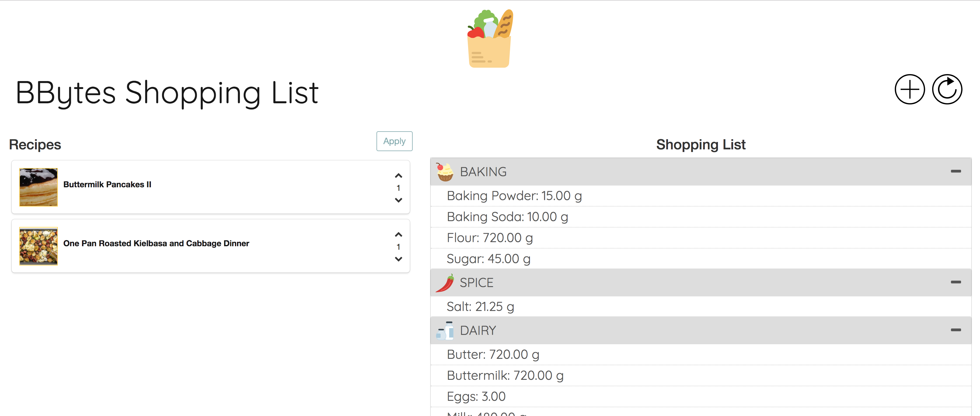Click the chili pepper SPICE icon
This screenshot has height=416, width=980.
445,283
